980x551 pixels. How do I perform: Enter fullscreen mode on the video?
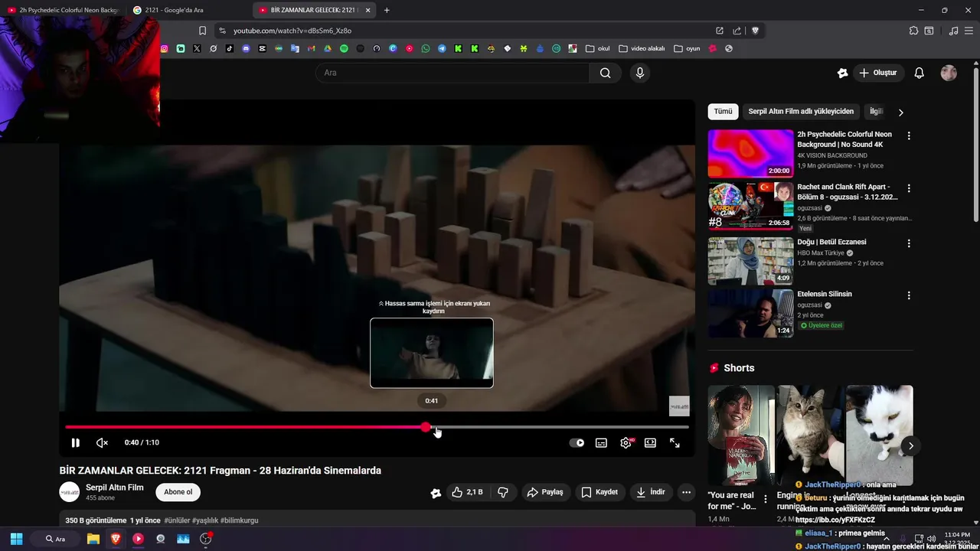tap(675, 442)
